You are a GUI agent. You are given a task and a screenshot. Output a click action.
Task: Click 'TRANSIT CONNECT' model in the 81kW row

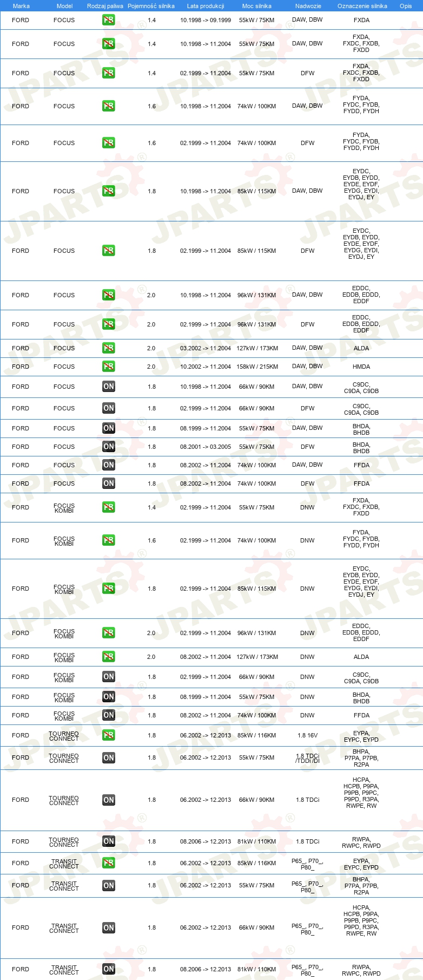click(64, 970)
